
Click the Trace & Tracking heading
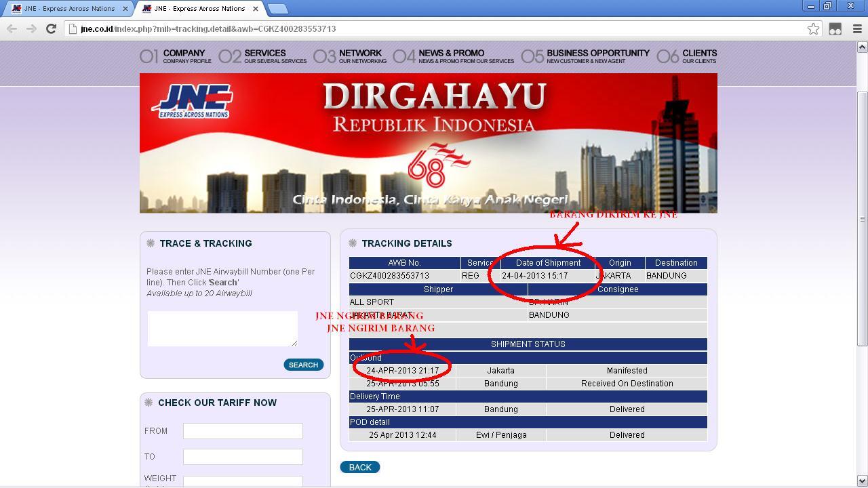(x=205, y=243)
